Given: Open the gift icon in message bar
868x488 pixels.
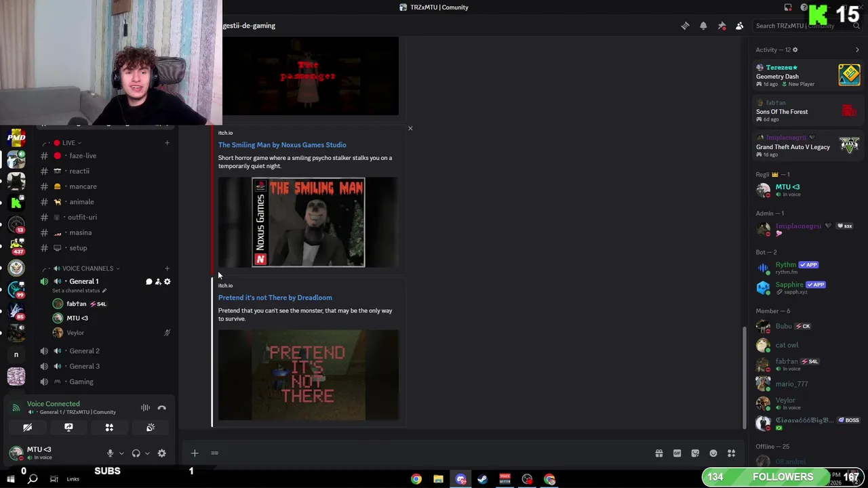Looking at the screenshot, I should click(658, 453).
